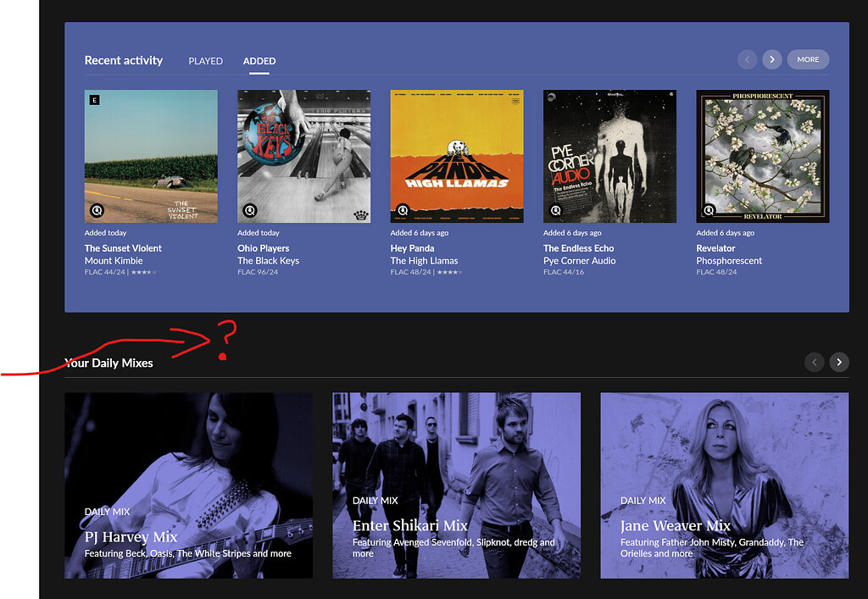
Task: Click the Qobuz badge on the Ohio Players album
Action: point(248,210)
